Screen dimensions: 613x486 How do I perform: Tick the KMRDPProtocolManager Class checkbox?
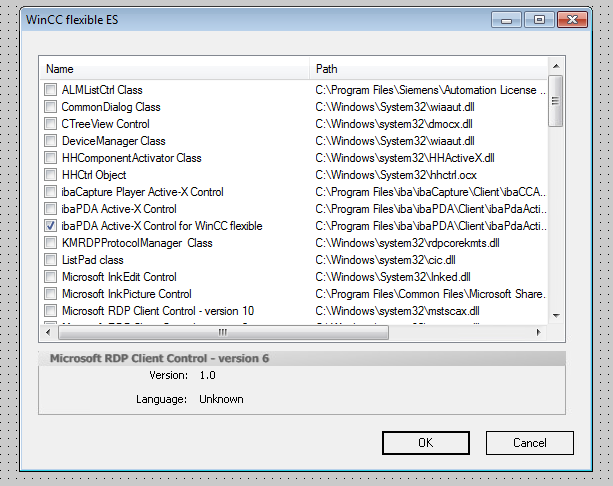[x=50, y=243]
